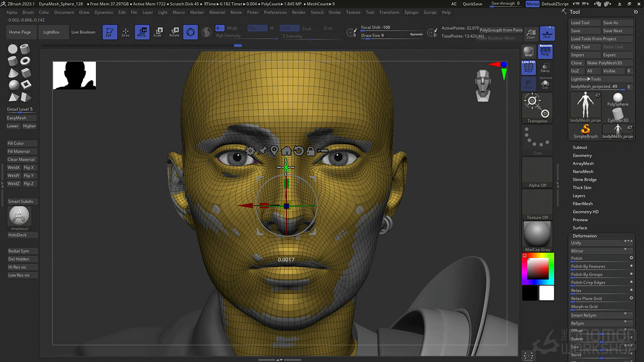
Task: Click the home icon on the gizmo
Action: click(x=286, y=151)
